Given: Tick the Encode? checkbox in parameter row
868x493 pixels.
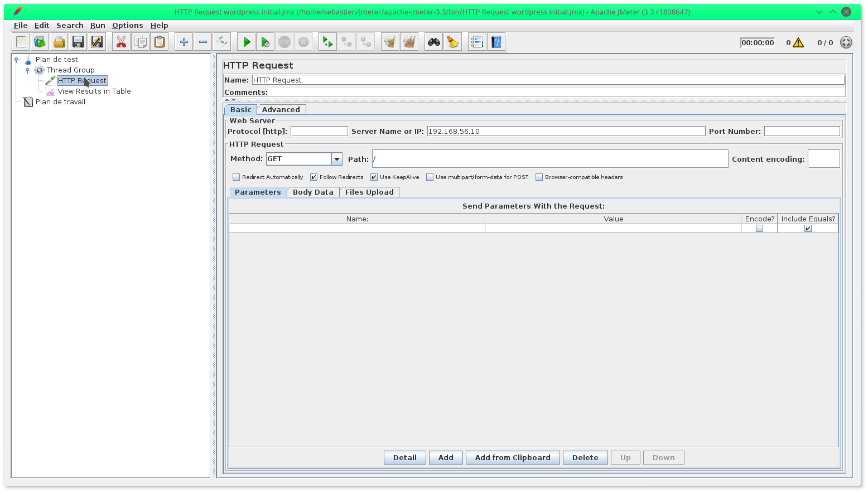Looking at the screenshot, I should 759,229.
